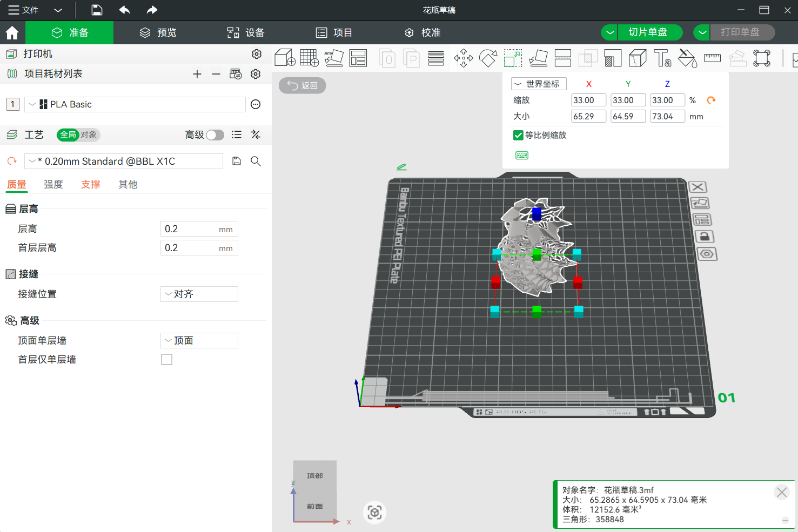Select 对象 object scope toggle
Viewport: 798px width, 532px height.
pyautogui.click(x=89, y=134)
